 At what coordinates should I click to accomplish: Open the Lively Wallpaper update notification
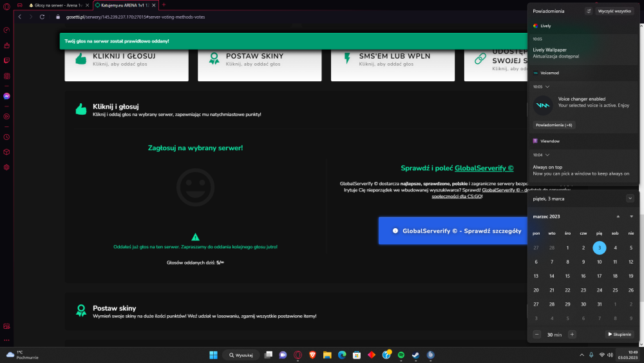[x=583, y=50]
